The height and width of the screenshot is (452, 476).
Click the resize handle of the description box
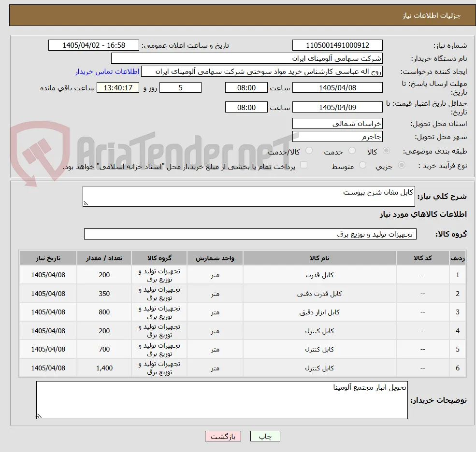pos(86,204)
